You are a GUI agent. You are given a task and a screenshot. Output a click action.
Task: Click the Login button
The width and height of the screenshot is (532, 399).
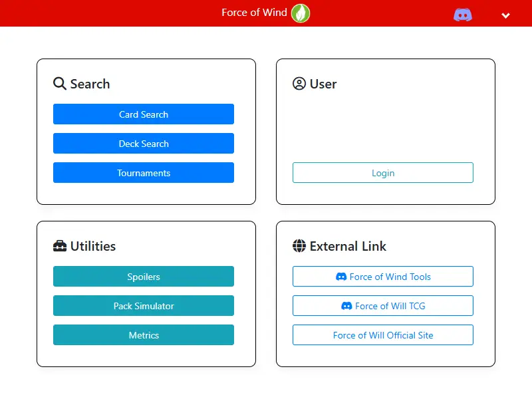pos(383,172)
